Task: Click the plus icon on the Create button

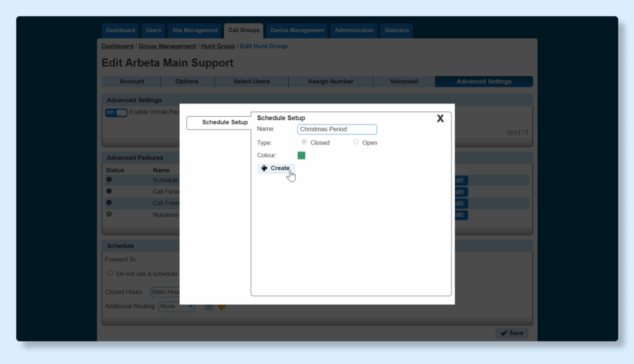Action: click(x=264, y=168)
